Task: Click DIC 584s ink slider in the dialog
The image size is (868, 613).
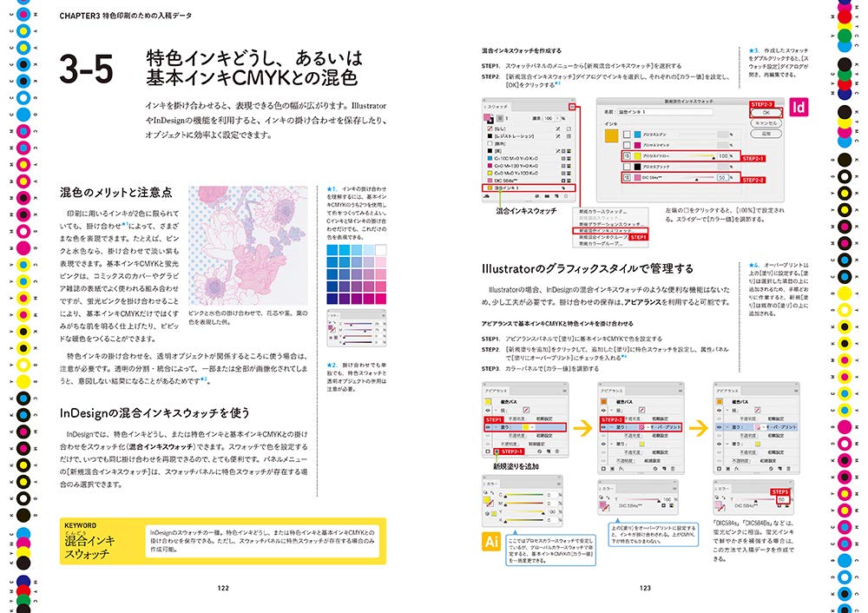Action: tap(698, 178)
